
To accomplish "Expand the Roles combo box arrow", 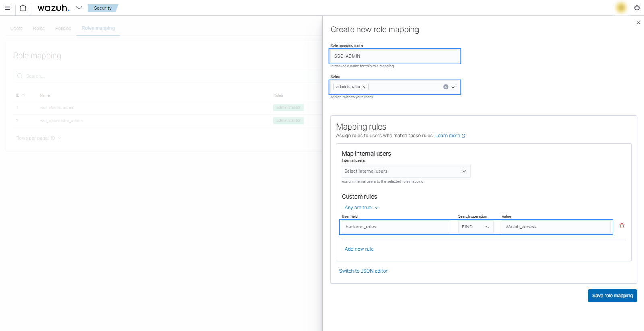I will click(x=453, y=87).
